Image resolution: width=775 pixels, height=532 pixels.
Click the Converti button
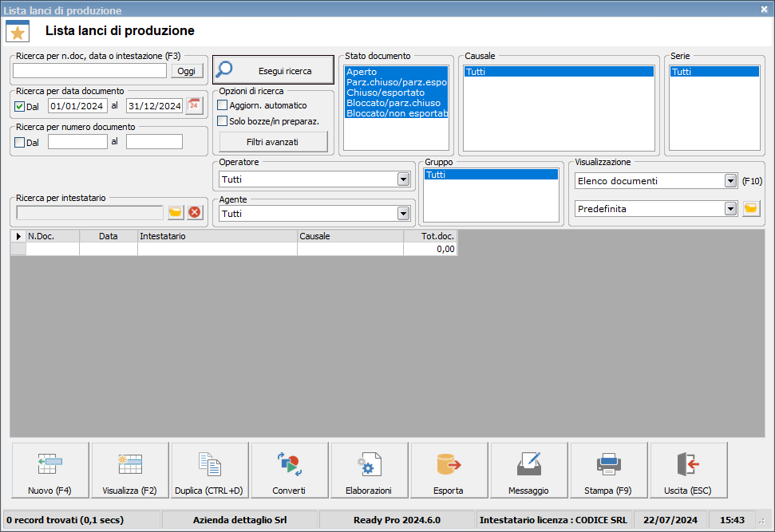coord(289,471)
